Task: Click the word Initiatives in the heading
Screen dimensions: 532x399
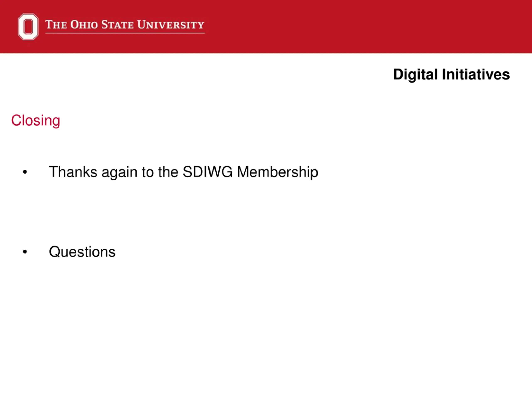Action: (476, 74)
